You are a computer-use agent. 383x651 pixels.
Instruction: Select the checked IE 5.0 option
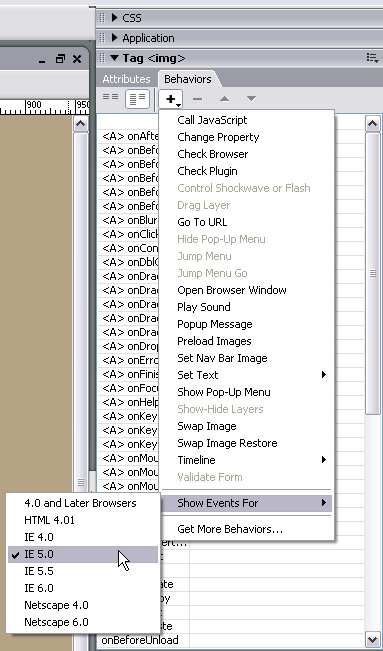83,554
